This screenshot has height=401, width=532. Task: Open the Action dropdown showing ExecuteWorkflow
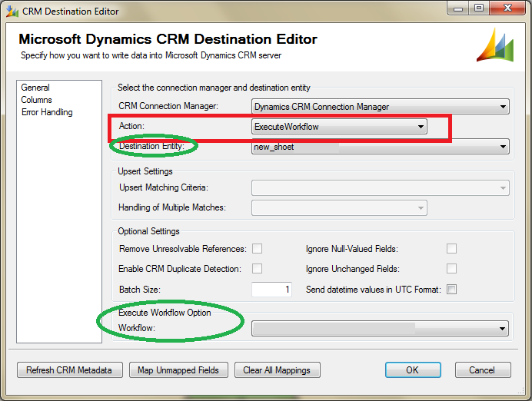pyautogui.click(x=339, y=127)
